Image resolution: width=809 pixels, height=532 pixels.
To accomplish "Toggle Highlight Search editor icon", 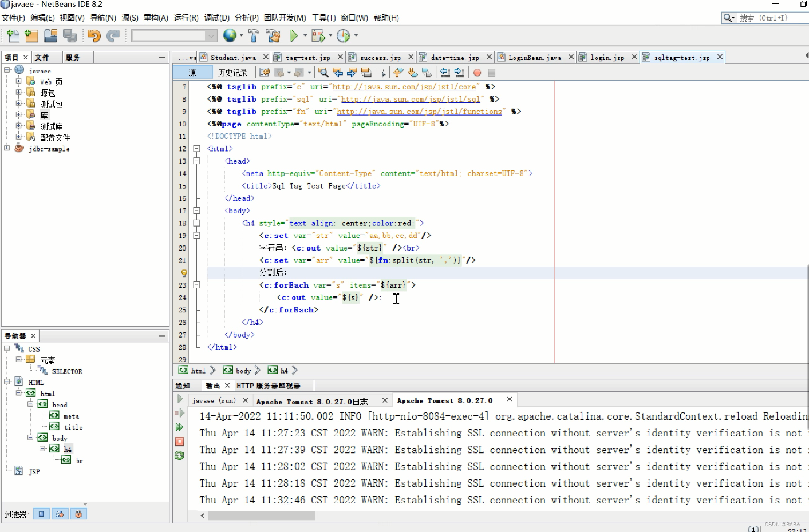I will 366,72.
